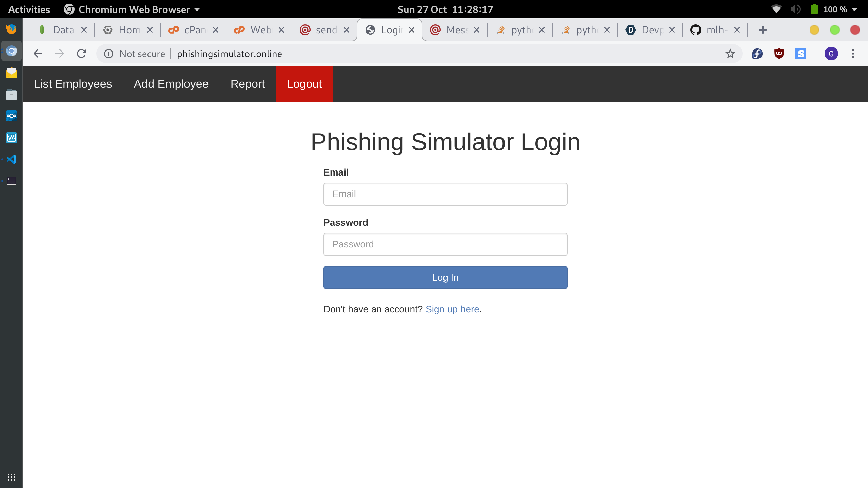Open the List Employees nav item
This screenshot has width=868, height=488.
click(x=73, y=84)
